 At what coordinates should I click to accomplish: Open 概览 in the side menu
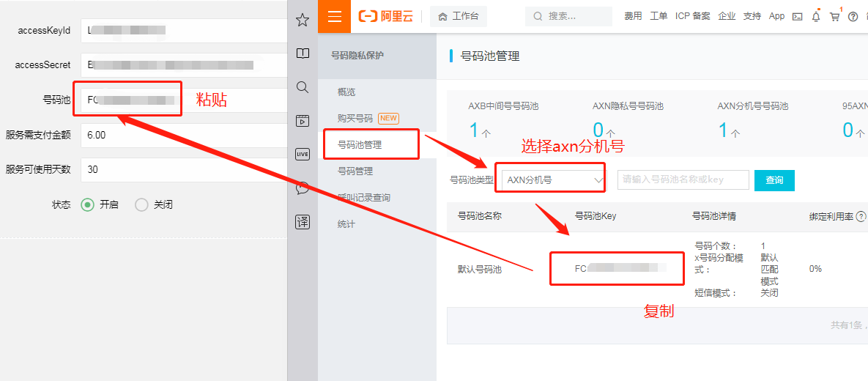tap(346, 92)
